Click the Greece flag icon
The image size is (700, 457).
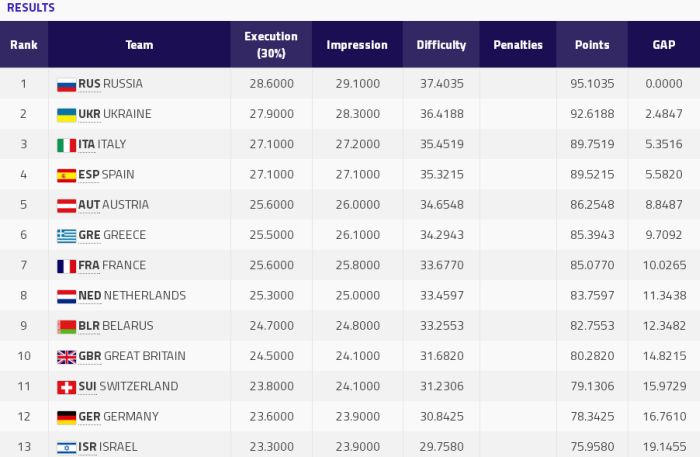66,236
